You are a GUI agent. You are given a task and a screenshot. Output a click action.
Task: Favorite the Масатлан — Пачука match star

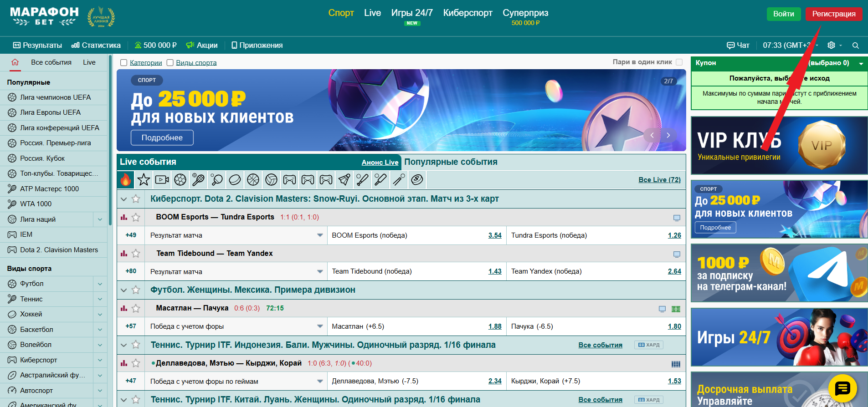136,308
